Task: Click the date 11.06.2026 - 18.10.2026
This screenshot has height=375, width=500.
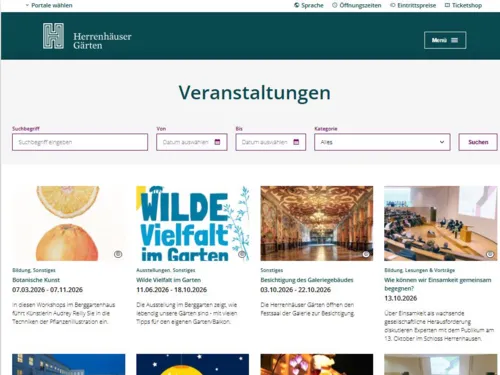Action: click(x=171, y=290)
